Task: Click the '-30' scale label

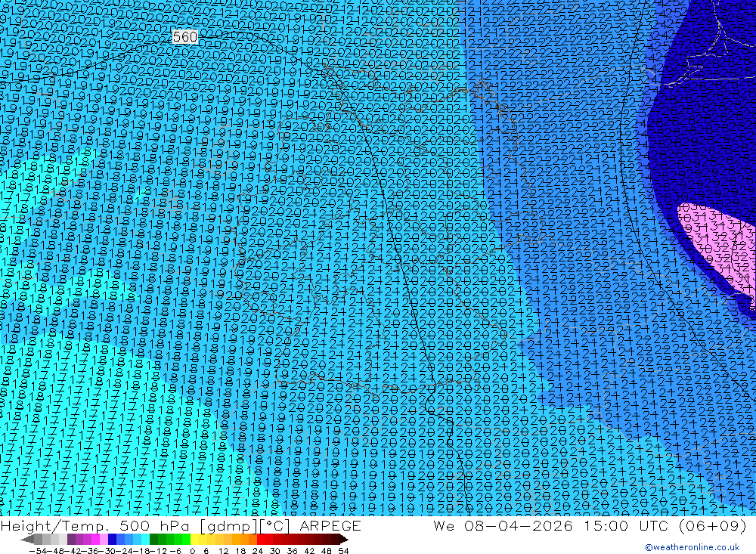Action: (107, 551)
